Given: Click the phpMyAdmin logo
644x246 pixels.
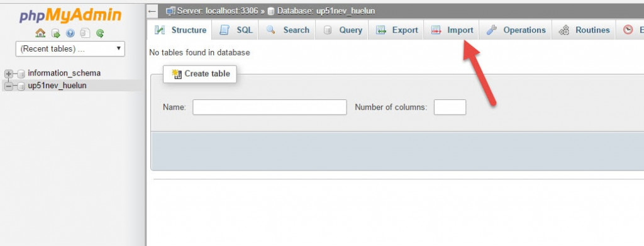Looking at the screenshot, I should (70, 16).
